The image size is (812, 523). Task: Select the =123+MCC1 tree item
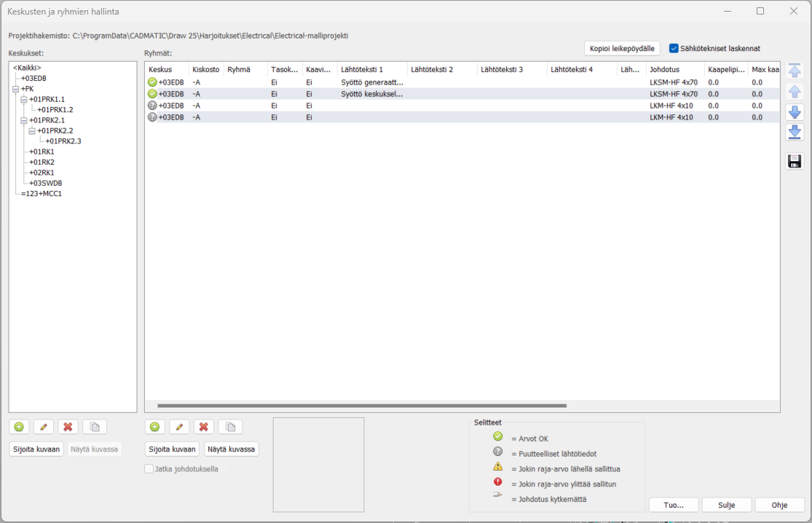(x=41, y=194)
